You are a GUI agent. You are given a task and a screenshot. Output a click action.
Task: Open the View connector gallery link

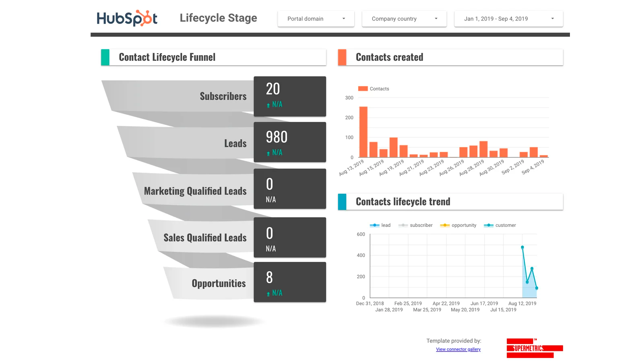458,349
